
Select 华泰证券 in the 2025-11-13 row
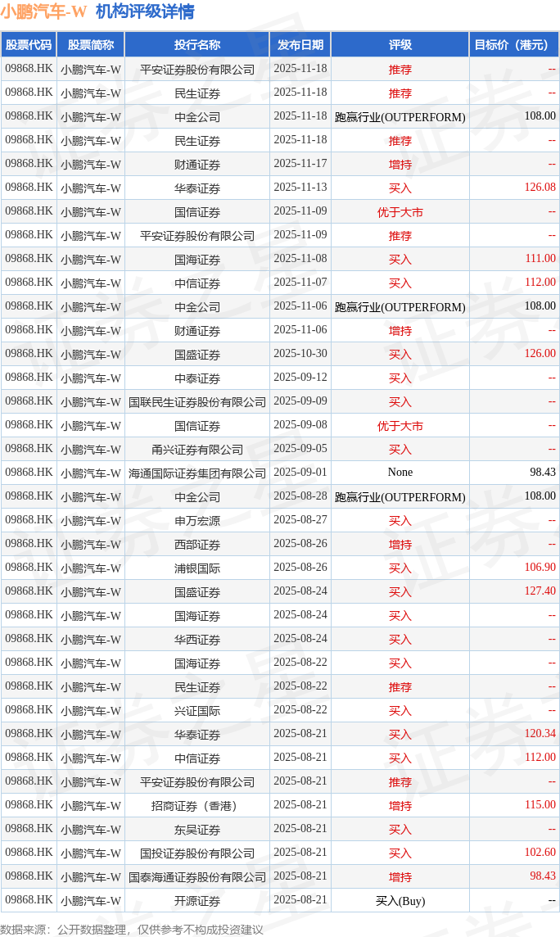point(197,188)
